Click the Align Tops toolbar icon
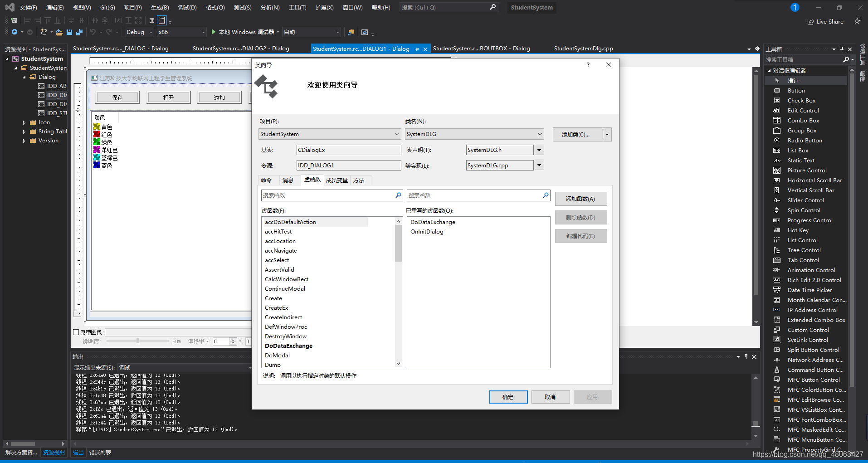This screenshot has height=463, width=868. pos(47,20)
